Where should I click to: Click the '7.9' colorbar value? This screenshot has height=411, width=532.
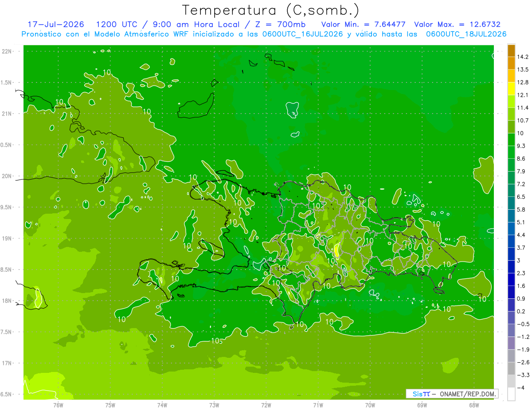[x=522, y=171]
